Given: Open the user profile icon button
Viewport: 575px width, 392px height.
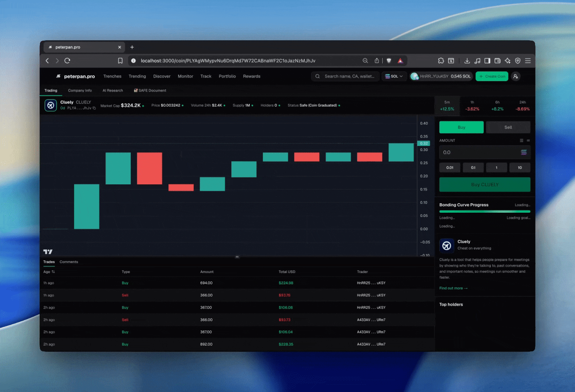Looking at the screenshot, I should (515, 76).
